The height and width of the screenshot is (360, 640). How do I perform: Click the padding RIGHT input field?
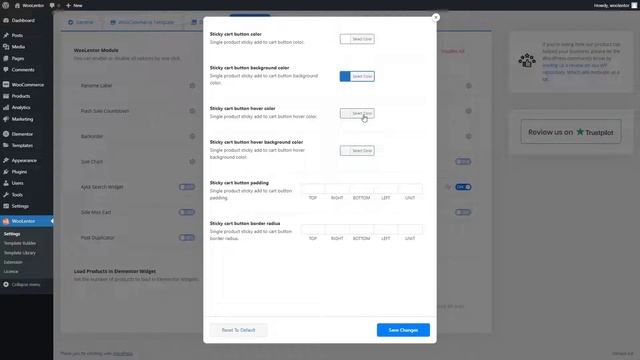pyautogui.click(x=337, y=189)
